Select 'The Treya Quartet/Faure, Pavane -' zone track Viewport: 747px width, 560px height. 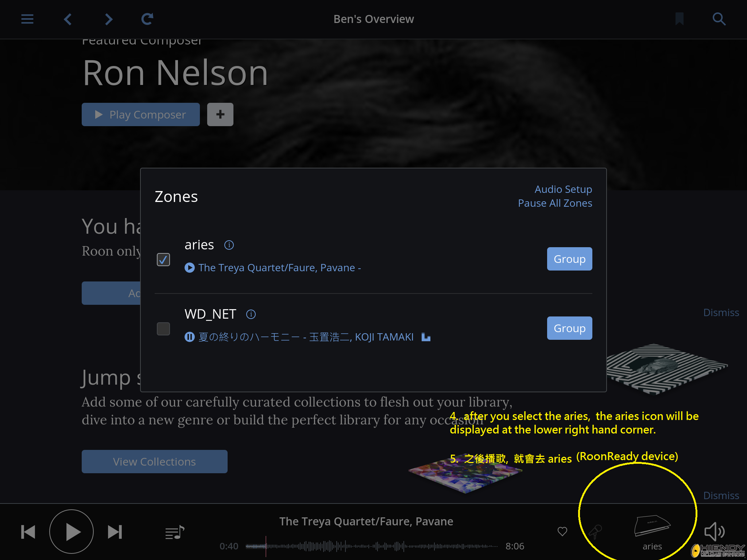(280, 268)
